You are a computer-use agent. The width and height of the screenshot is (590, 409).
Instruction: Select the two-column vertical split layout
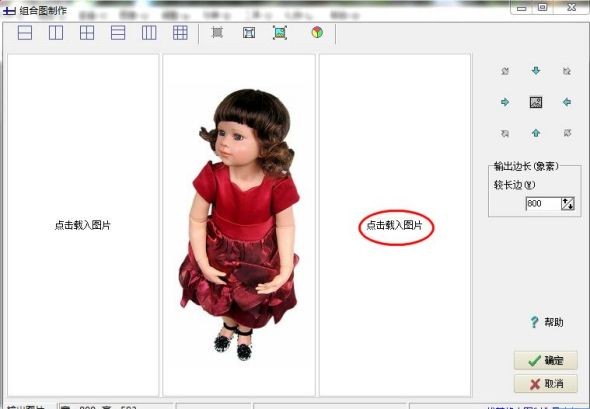pyautogui.click(x=56, y=33)
